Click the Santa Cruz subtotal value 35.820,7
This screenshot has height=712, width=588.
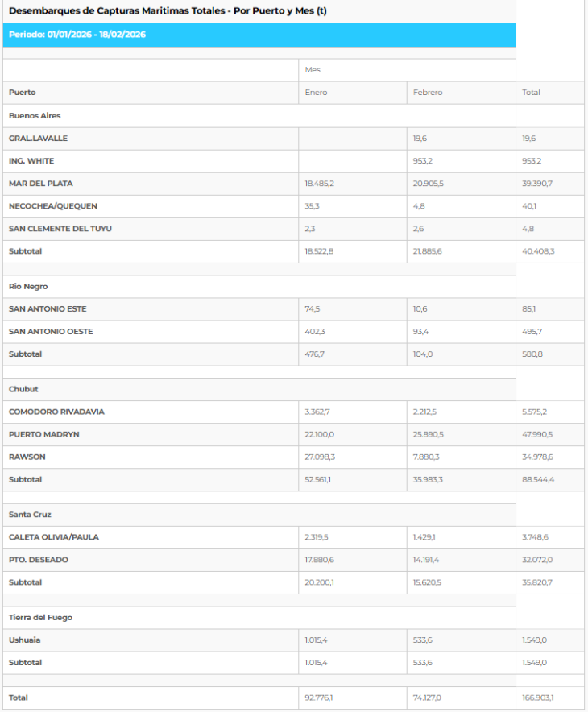click(537, 582)
